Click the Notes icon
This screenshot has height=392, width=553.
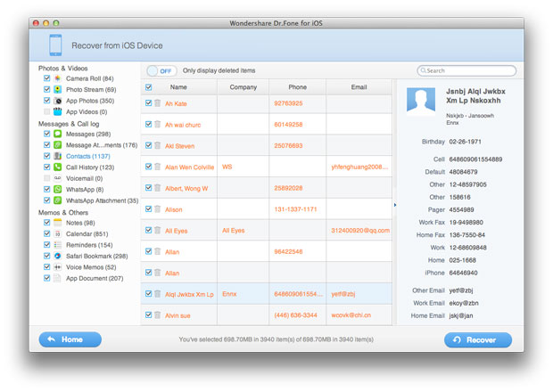[57, 223]
